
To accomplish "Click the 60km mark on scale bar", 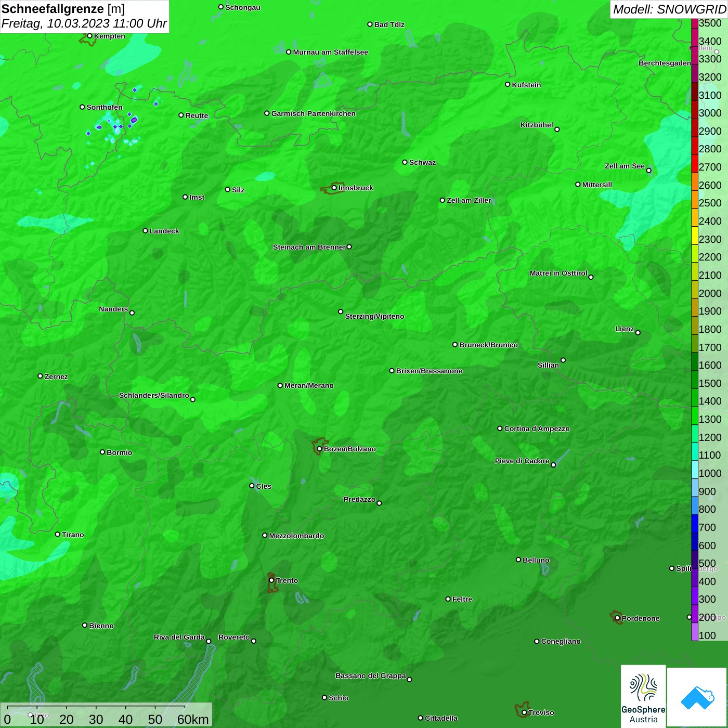I will pyautogui.click(x=193, y=719).
